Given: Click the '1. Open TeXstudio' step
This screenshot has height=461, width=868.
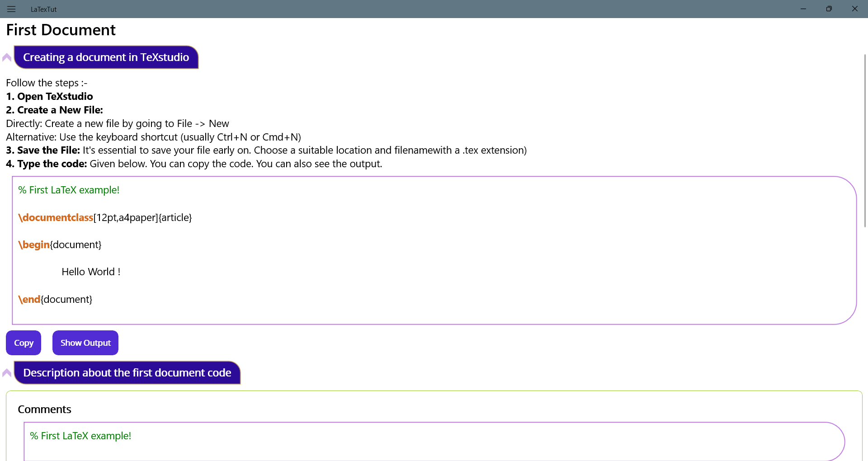Looking at the screenshot, I should pos(50,97).
